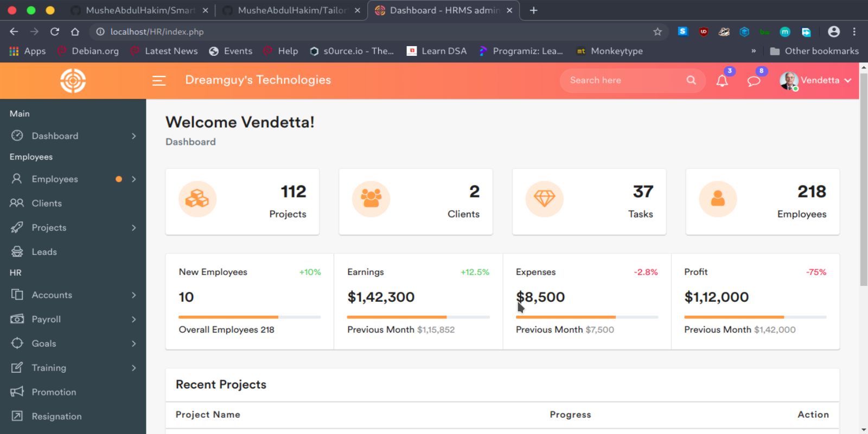The width and height of the screenshot is (868, 434).
Task: Open the notifications bell icon
Action: click(x=722, y=81)
